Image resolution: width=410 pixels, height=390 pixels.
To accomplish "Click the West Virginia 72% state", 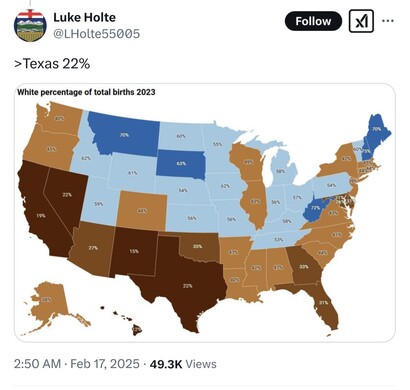I will pos(315,208).
